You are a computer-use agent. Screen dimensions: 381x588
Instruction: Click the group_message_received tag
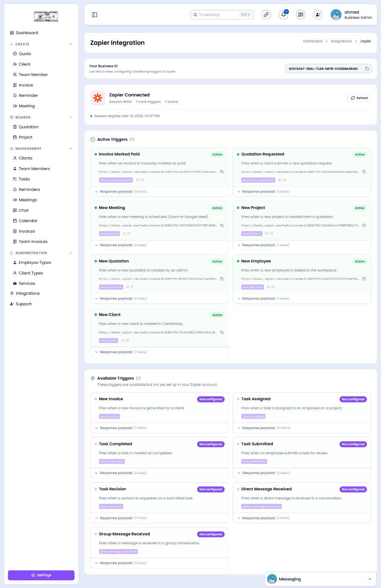119,552
